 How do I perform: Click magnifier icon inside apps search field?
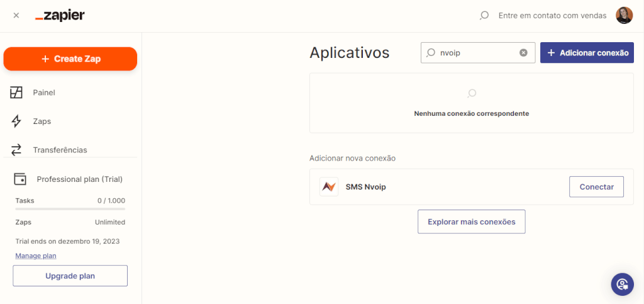tap(430, 53)
